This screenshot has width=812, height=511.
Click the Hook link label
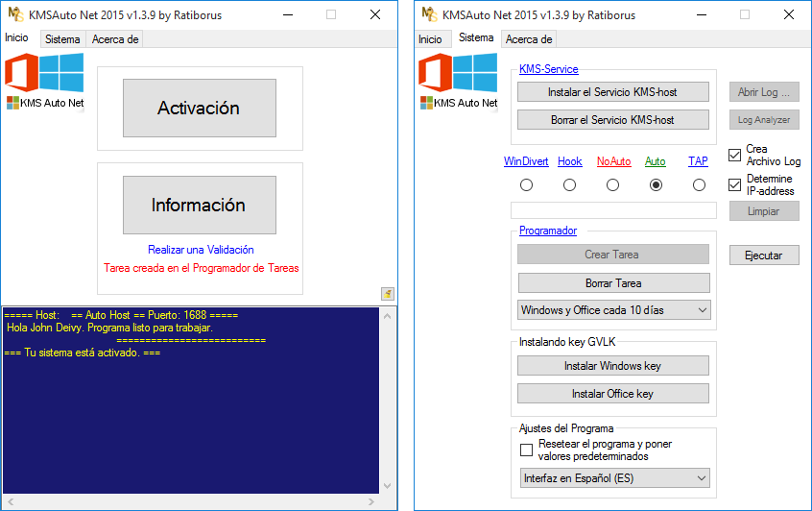pos(569,161)
